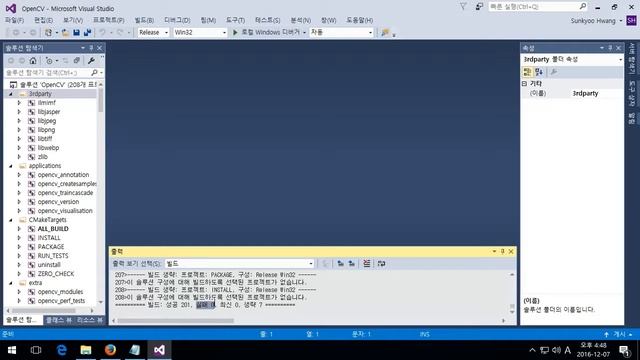Select RUN_TESTS project in tree
Image resolution: width=640 pixels, height=360 pixels.
pyautogui.click(x=53, y=256)
